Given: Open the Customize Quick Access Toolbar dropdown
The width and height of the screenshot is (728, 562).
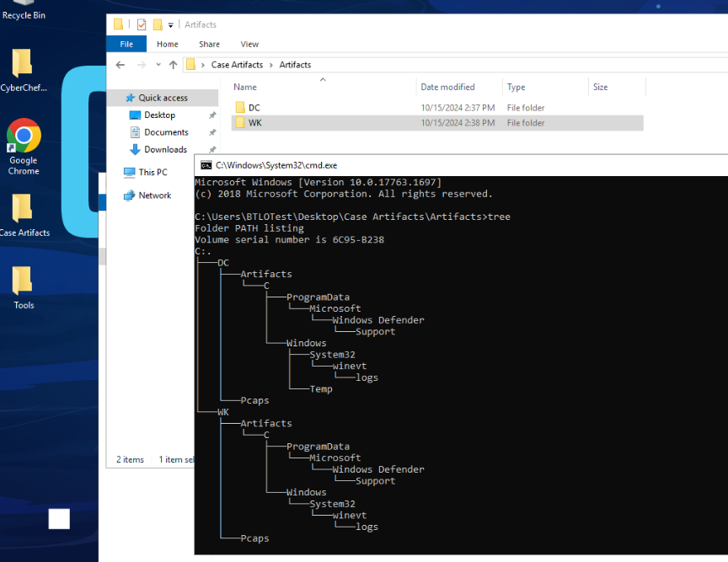Looking at the screenshot, I should click(171, 25).
